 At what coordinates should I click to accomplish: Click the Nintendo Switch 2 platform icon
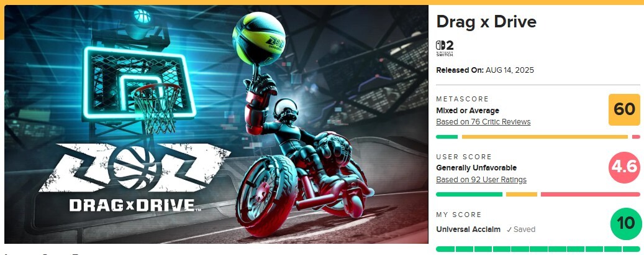[445, 48]
